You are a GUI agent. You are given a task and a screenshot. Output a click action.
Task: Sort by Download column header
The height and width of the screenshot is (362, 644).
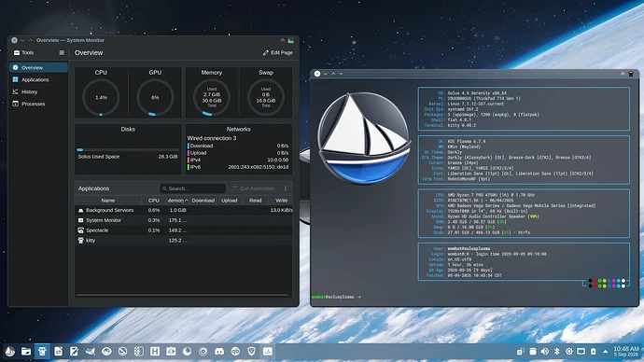tap(203, 201)
